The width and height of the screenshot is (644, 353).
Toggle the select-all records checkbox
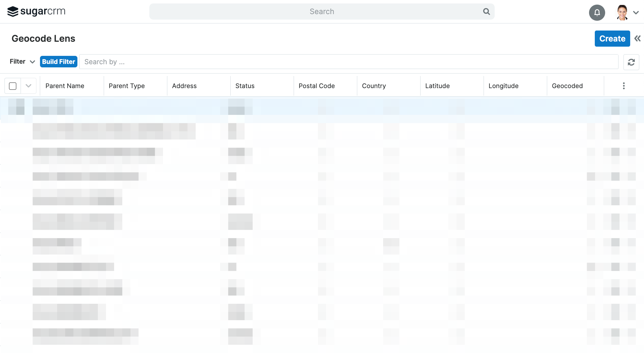coord(13,86)
